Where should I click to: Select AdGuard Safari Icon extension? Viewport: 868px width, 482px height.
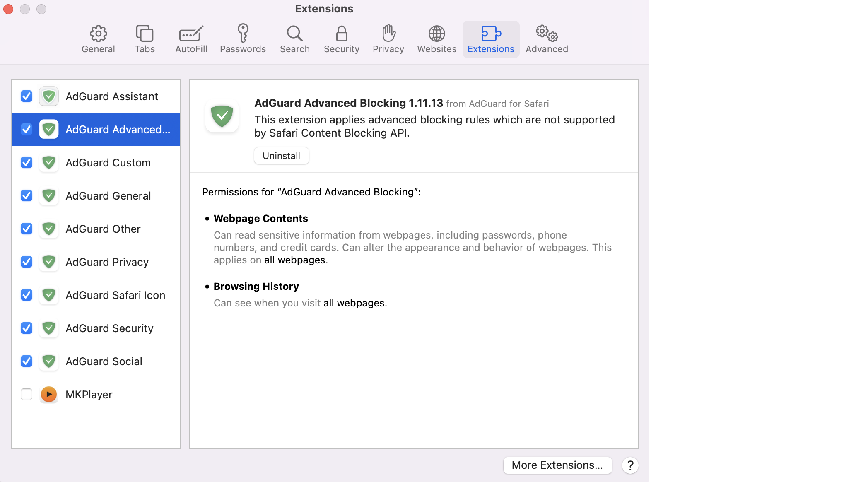pos(96,295)
